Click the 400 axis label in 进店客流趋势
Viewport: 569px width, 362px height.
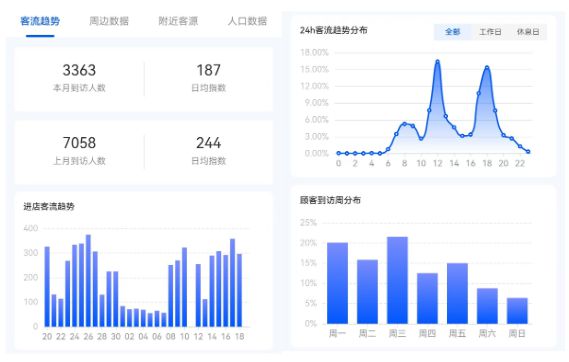30,228
